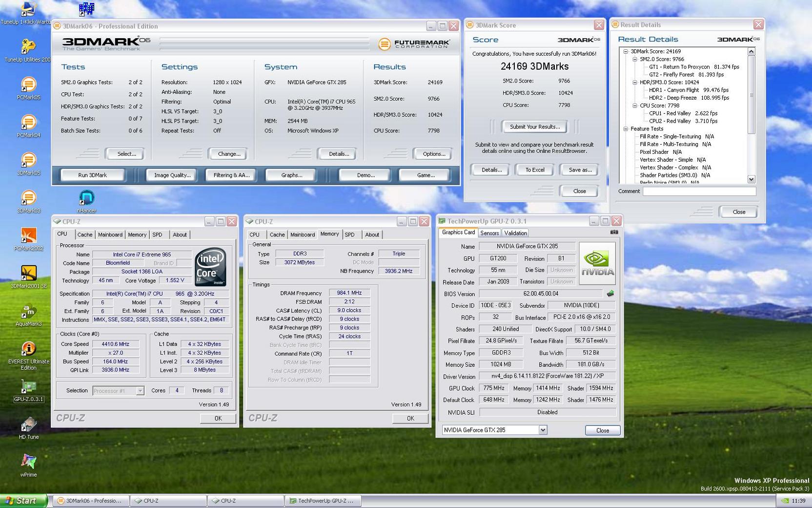
Task: Open EVEREST Ultimate Edition icon
Action: point(28,356)
